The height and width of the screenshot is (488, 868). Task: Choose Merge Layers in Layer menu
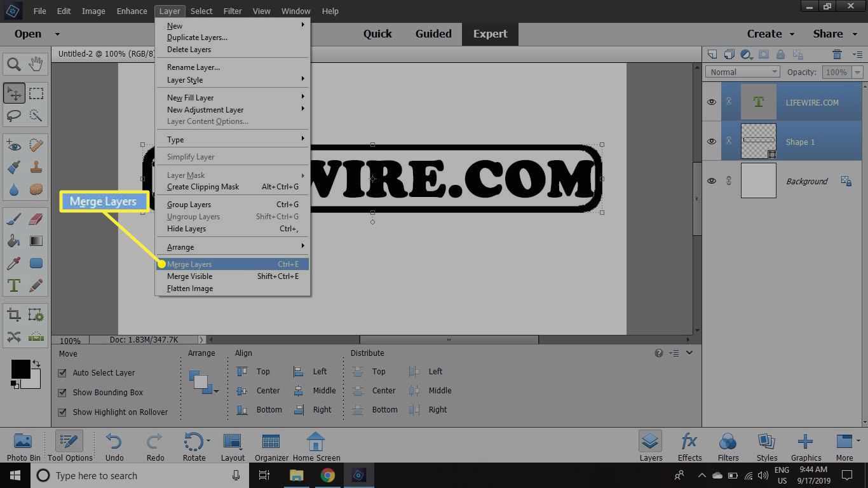233,264
